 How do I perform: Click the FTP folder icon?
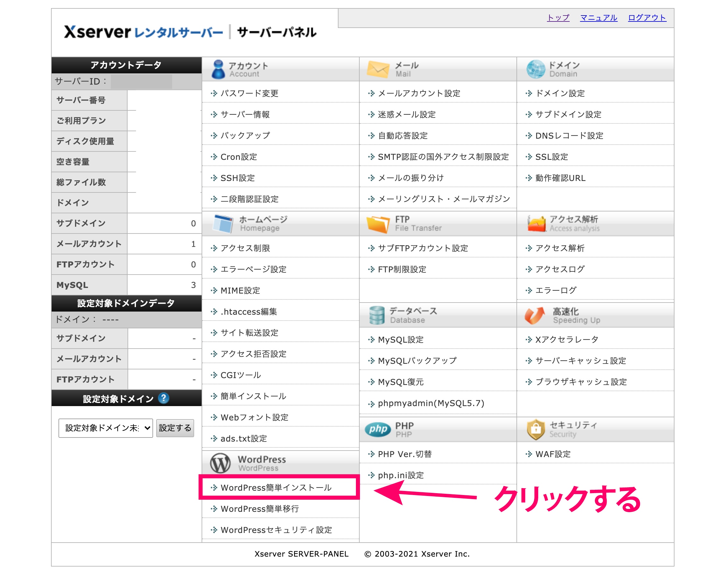378,224
